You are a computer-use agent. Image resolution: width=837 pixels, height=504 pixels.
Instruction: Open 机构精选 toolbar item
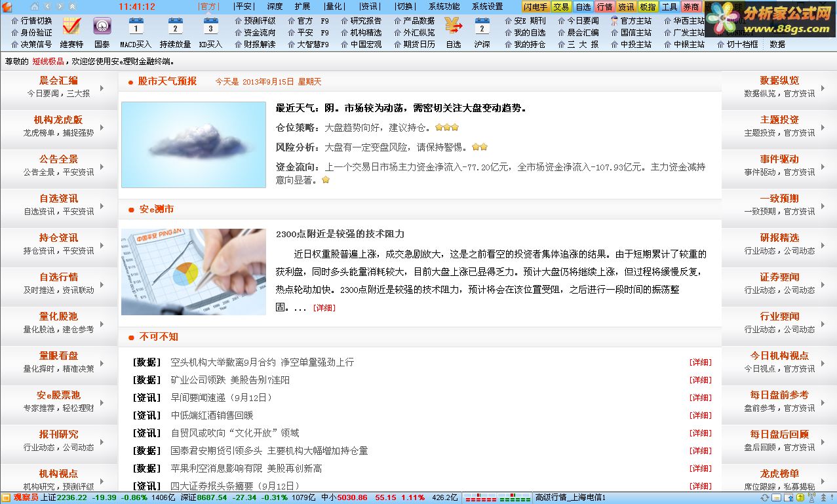[x=361, y=33]
